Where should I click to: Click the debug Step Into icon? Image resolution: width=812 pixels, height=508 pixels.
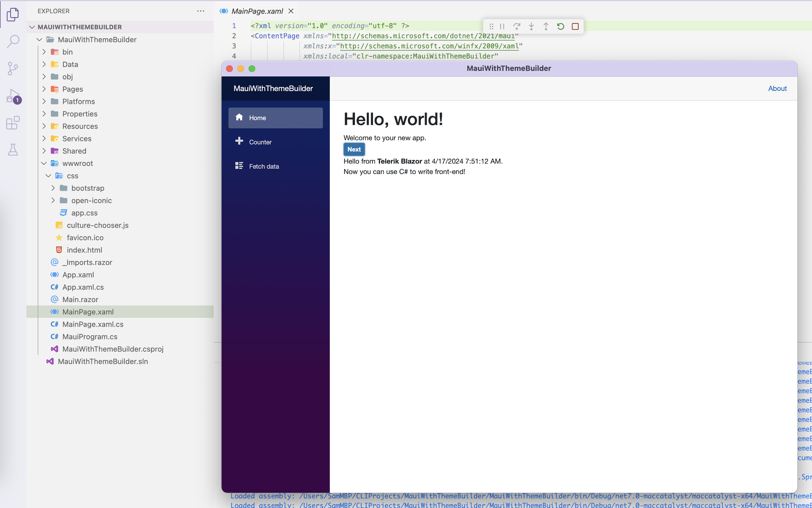click(x=531, y=26)
